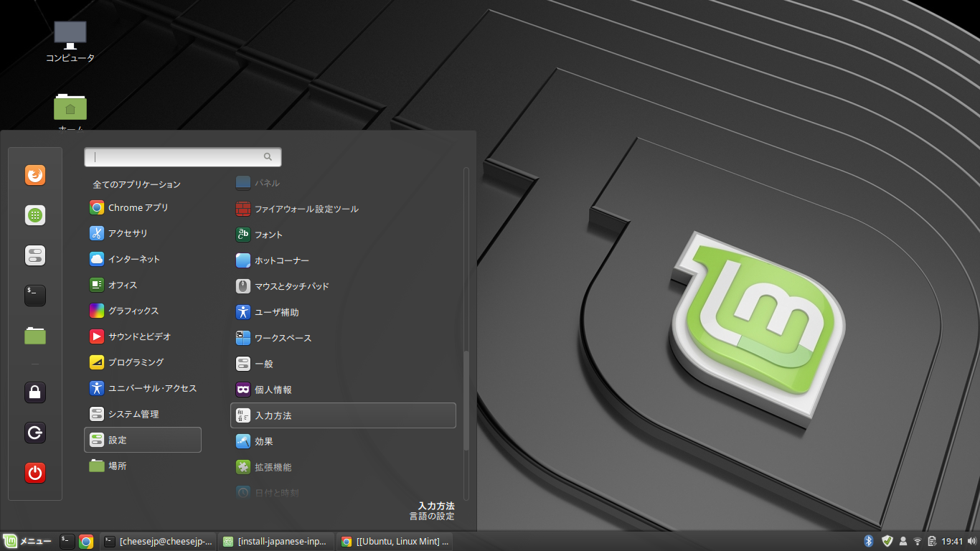Click the logout icon in sidebar
Image resolution: width=980 pixels, height=551 pixels.
[35, 433]
